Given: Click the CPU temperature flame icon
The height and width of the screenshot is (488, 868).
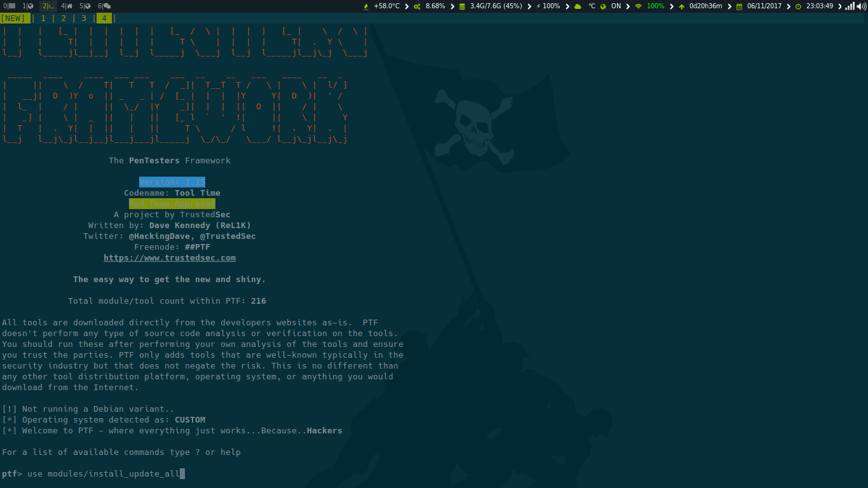Looking at the screenshot, I should pyautogui.click(x=366, y=6).
